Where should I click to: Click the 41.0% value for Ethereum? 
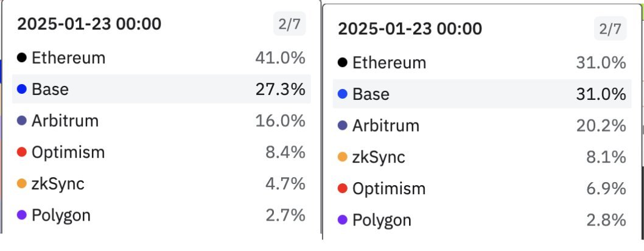tap(280, 58)
